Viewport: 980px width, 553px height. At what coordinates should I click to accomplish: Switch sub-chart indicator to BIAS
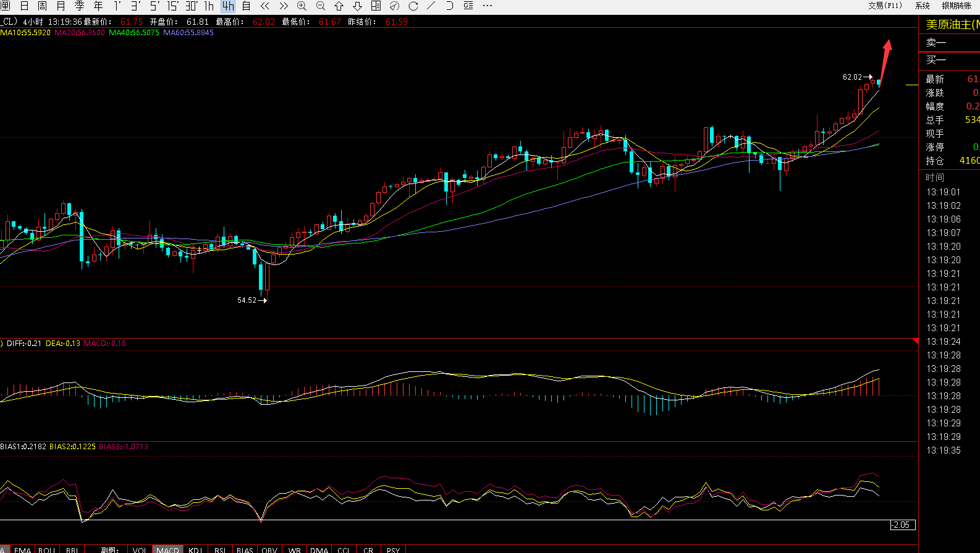(245, 549)
